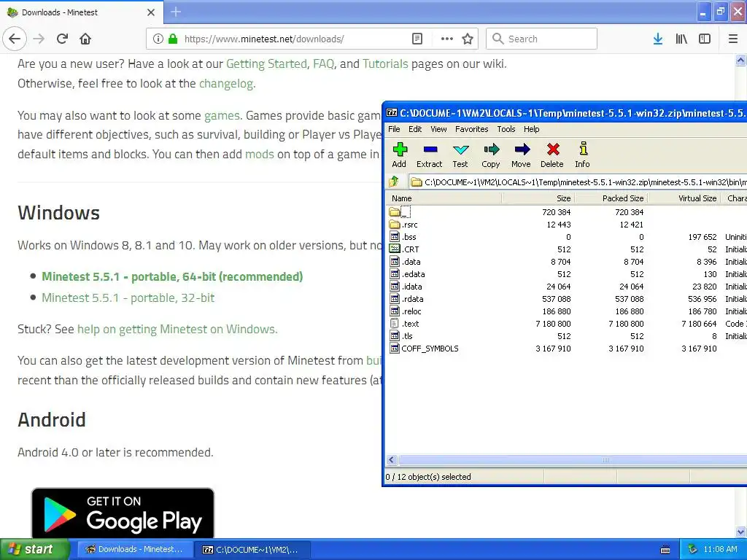The image size is (747, 560).
Task: Open the FAQ link
Action: [323, 64]
